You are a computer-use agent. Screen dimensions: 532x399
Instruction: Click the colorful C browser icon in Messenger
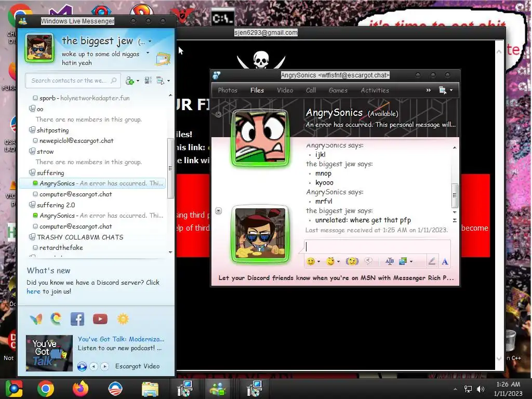tap(56, 319)
